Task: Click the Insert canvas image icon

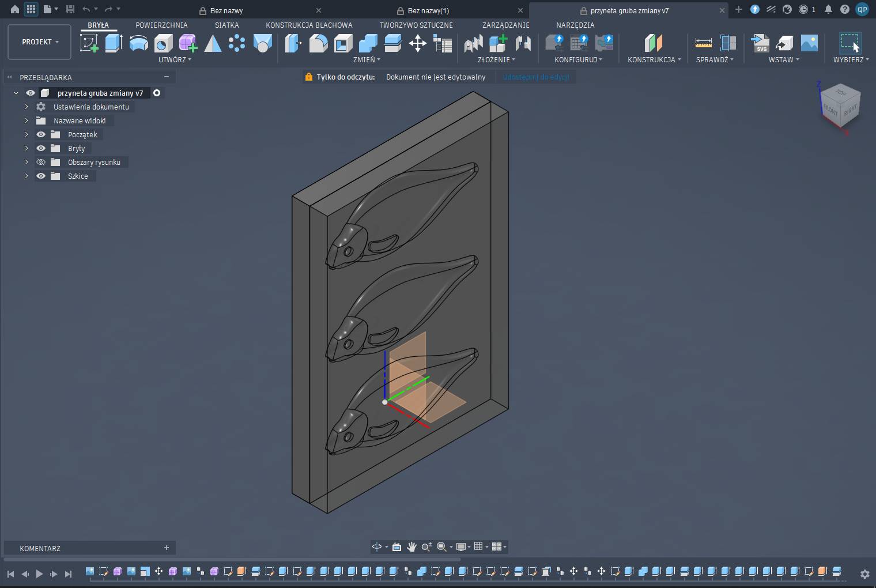Action: [809, 43]
